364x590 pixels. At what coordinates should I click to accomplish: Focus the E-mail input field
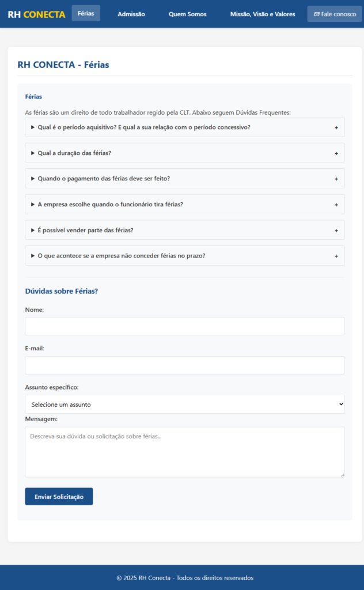(x=184, y=365)
